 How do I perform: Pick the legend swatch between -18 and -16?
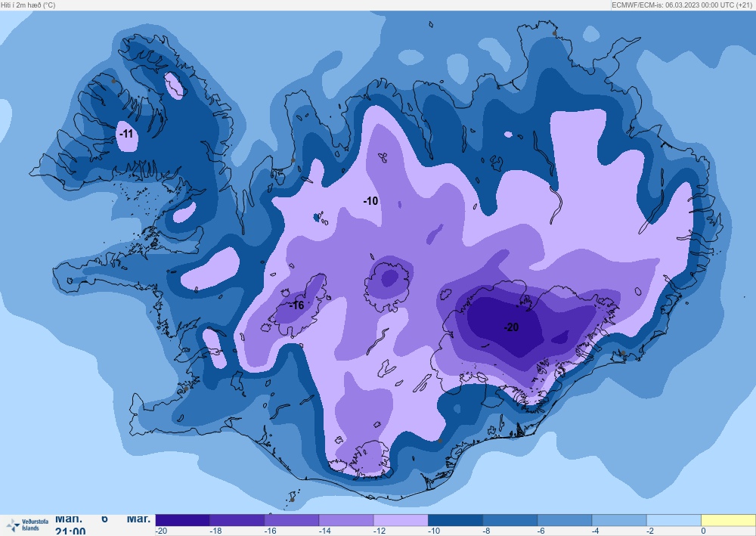point(237,520)
